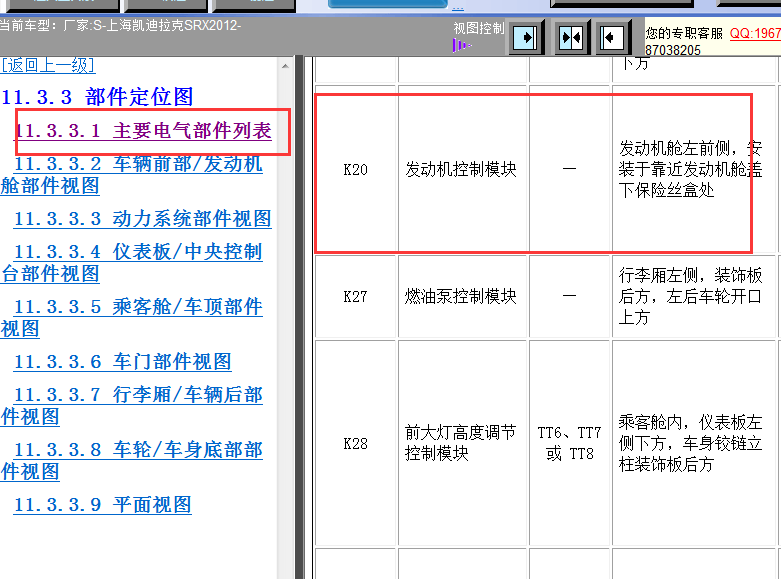Select the 发动机控制模块 cell

(x=463, y=169)
